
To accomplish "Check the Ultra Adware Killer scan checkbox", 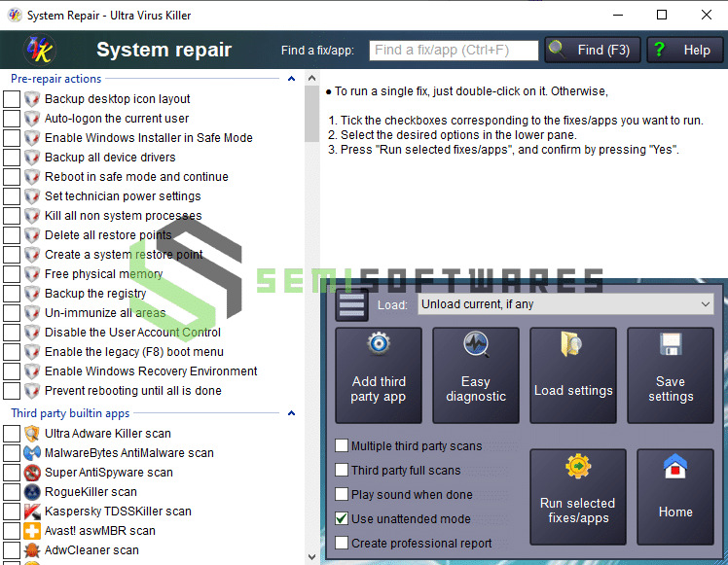I will click(12, 434).
